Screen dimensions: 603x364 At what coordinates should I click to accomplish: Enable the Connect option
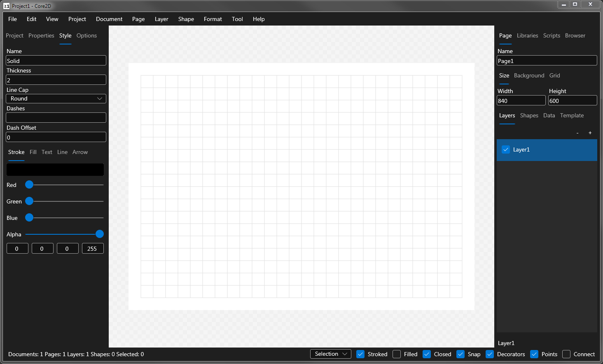[x=566, y=354]
